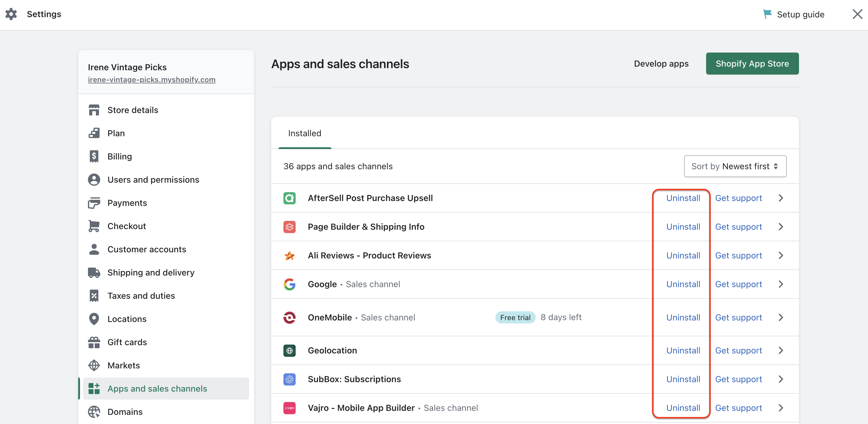
Task: Click the Google Sales Channel icon
Action: (x=290, y=284)
